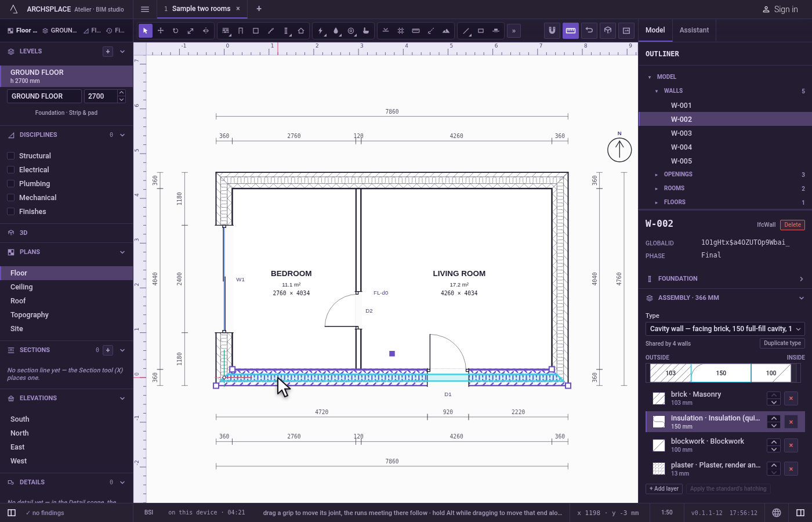The height and width of the screenshot is (522, 812).
Task: Collapse the Assembly 366 MM section
Action: (x=725, y=298)
